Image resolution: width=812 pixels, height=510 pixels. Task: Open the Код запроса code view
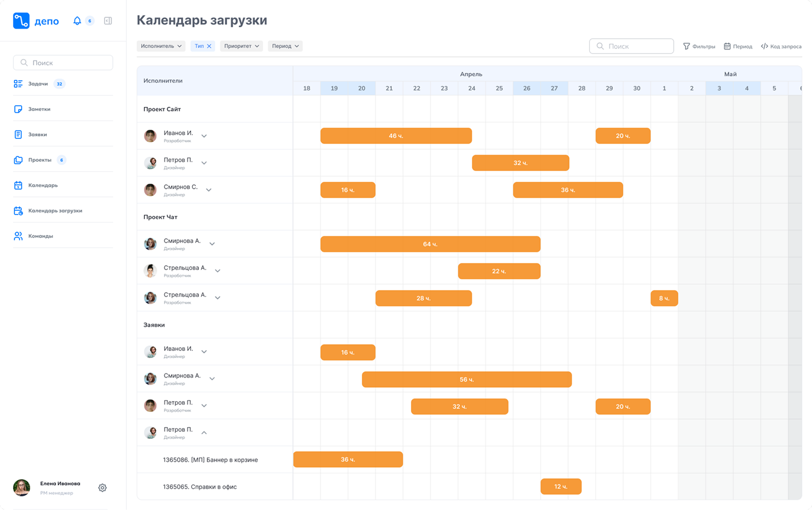pos(781,46)
